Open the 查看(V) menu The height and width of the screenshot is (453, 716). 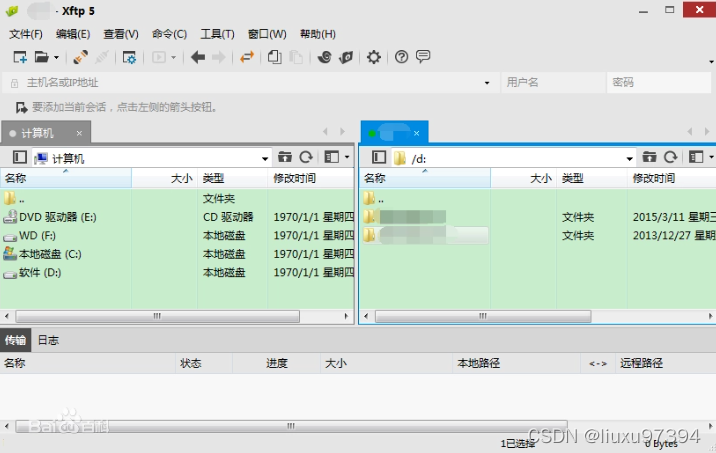121,34
